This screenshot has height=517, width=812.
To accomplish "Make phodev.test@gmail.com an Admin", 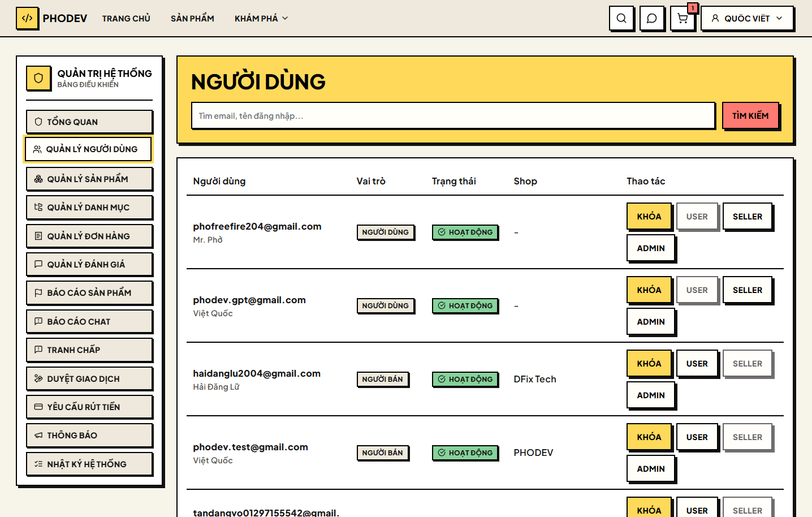I will [x=651, y=468].
